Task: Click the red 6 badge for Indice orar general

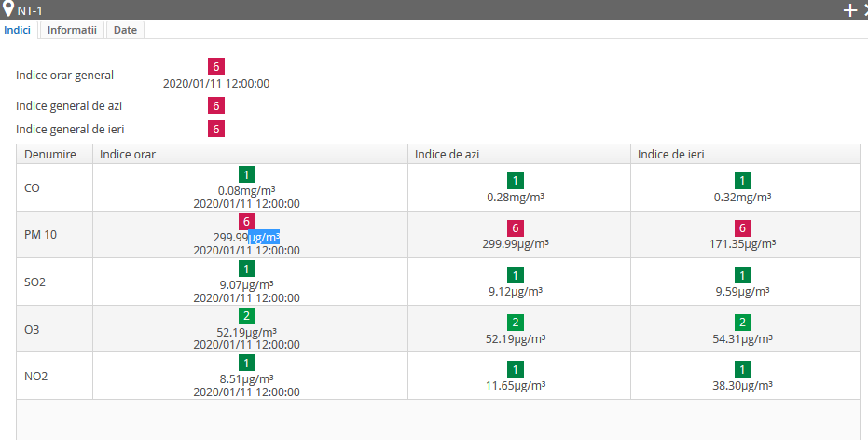Action: click(x=216, y=66)
